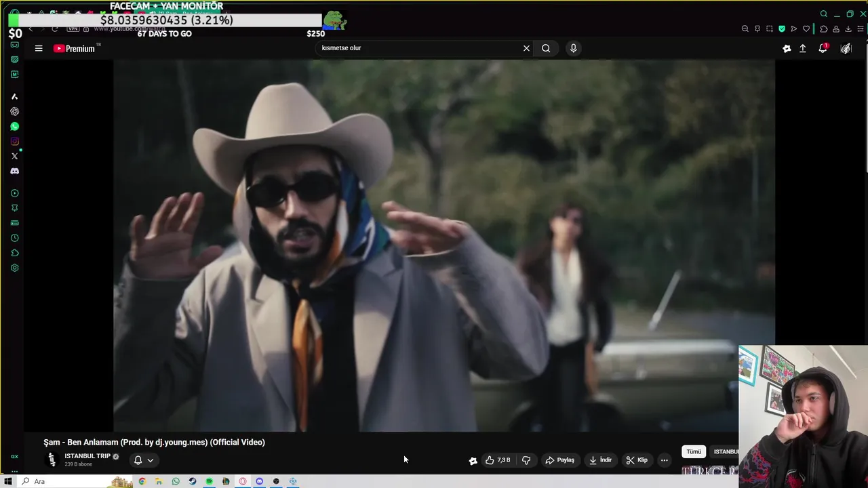Open more actions three-dot menu
Screen dimensions: 868x488
(665, 460)
